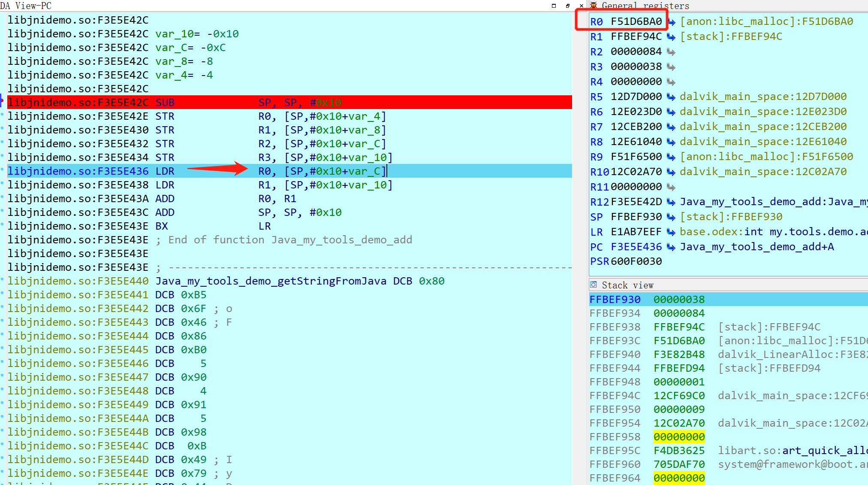This screenshot has width=868, height=485.
Task: Restore the IDA View-PC panel size
Action: [x=567, y=6]
